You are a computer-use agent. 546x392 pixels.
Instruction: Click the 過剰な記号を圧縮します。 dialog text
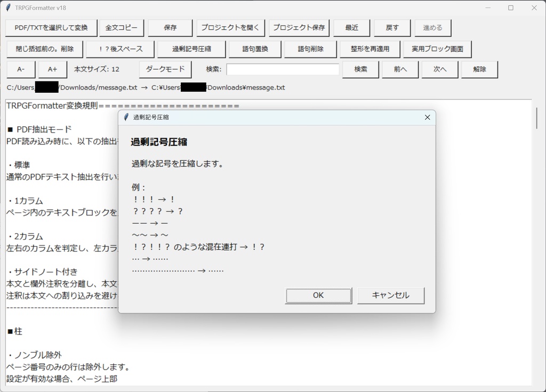pos(178,164)
